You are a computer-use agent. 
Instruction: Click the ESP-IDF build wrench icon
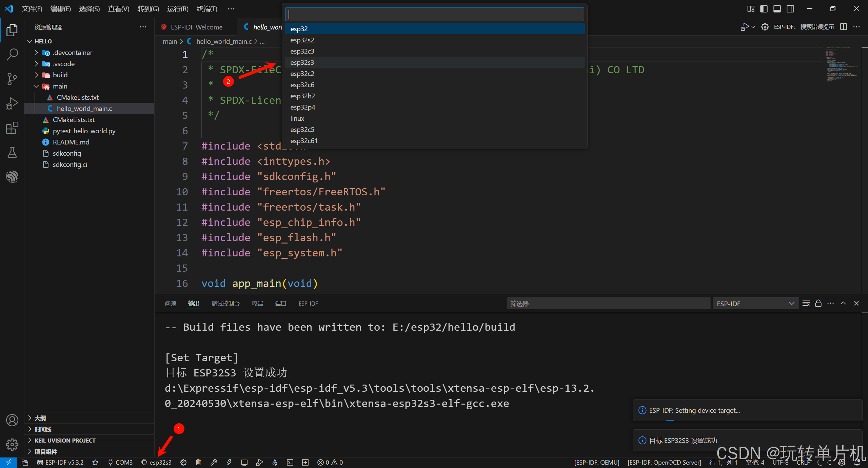click(x=214, y=462)
